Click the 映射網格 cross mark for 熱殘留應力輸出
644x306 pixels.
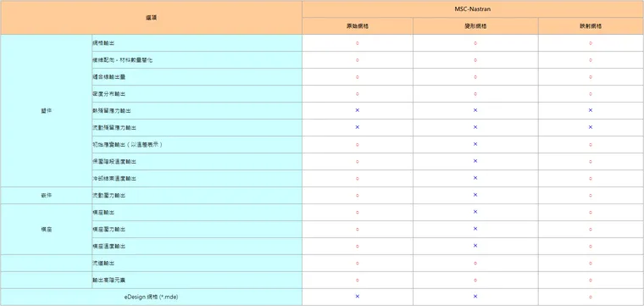point(591,110)
